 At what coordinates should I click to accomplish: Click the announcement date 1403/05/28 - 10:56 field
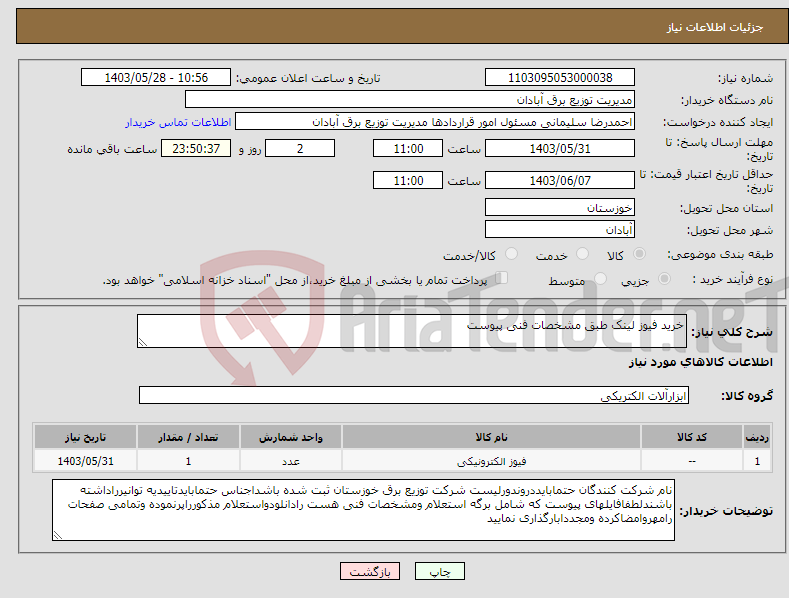[156, 78]
